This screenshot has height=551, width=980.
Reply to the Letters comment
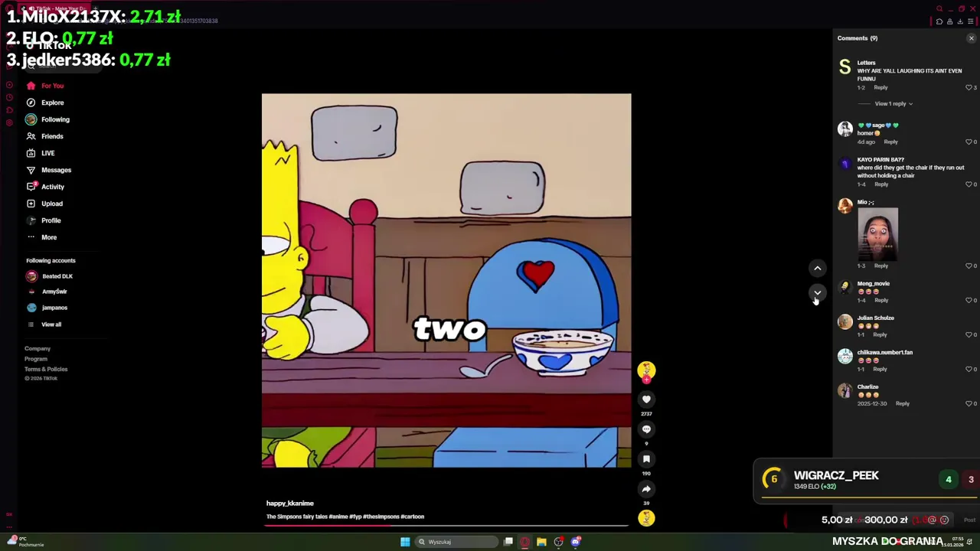[880, 87]
